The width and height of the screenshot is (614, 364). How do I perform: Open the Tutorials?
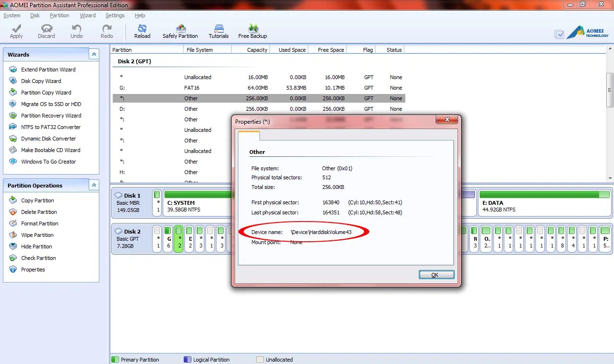[x=218, y=30]
